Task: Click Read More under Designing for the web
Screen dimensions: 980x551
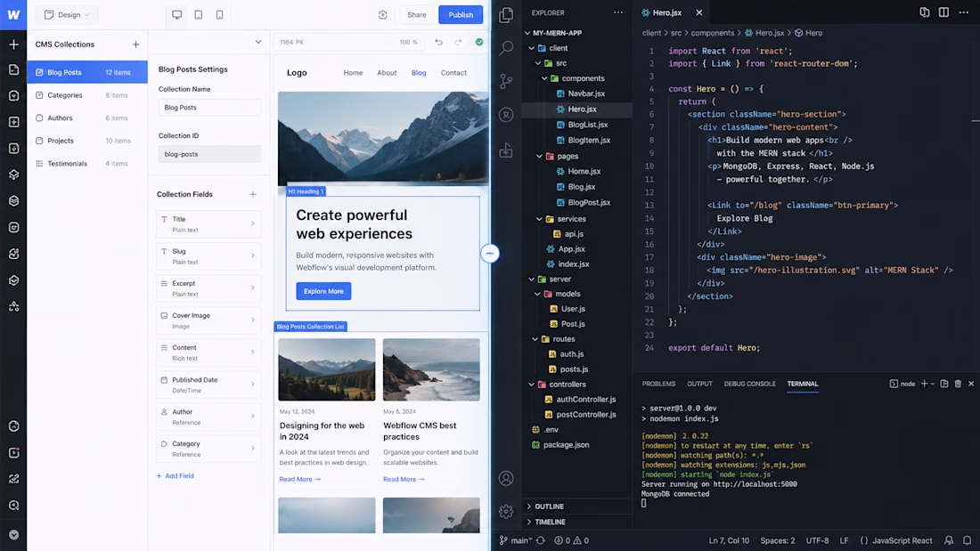Action: 300,479
